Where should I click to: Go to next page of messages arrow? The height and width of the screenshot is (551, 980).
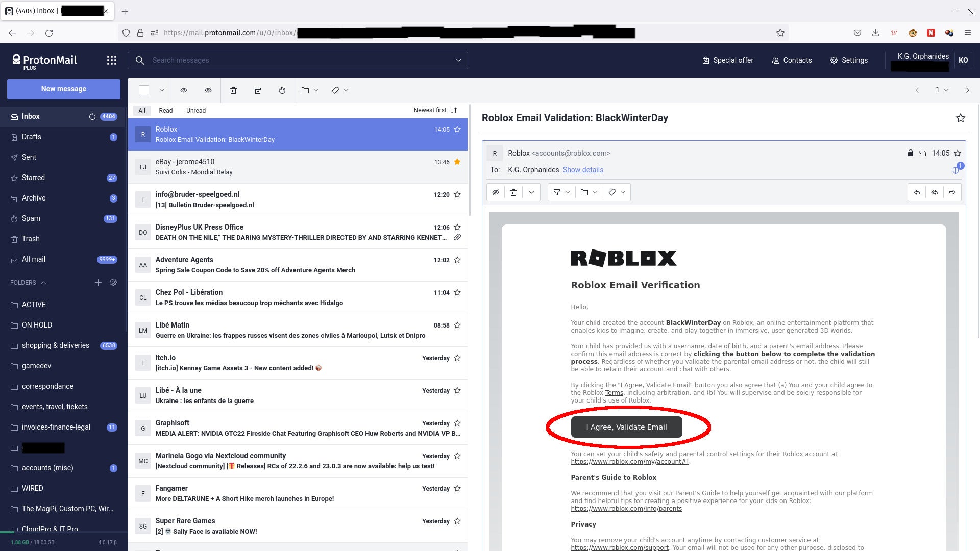point(967,90)
